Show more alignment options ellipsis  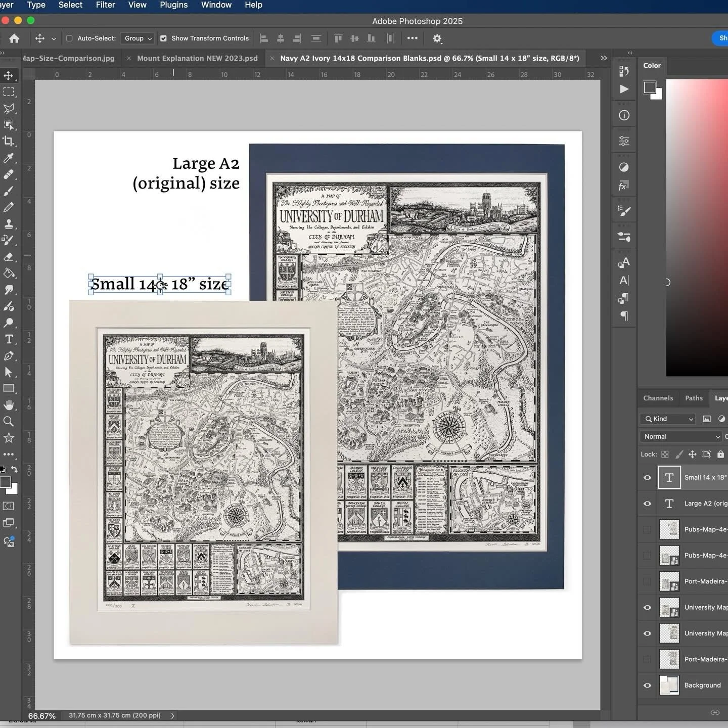[x=413, y=38]
